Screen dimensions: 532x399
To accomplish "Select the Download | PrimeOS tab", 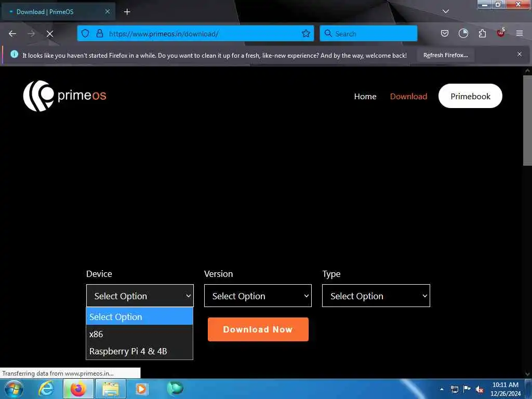I will pyautogui.click(x=58, y=12).
